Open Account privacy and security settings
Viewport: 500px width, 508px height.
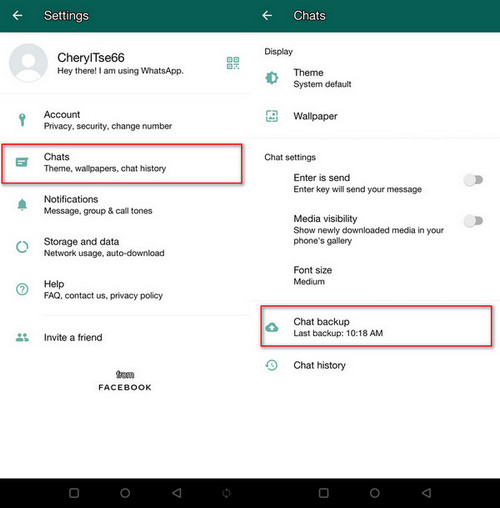[x=125, y=120]
